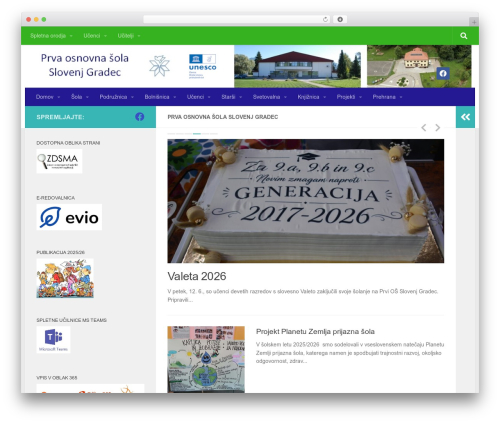
Task: Open new browser tab plus button
Action: [x=474, y=22]
